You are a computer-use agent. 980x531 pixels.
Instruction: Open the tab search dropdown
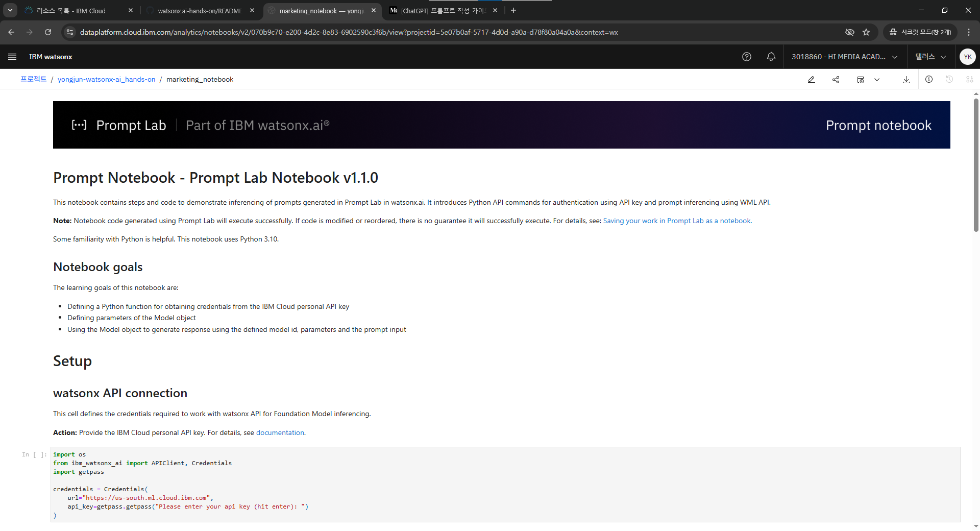tap(10, 10)
